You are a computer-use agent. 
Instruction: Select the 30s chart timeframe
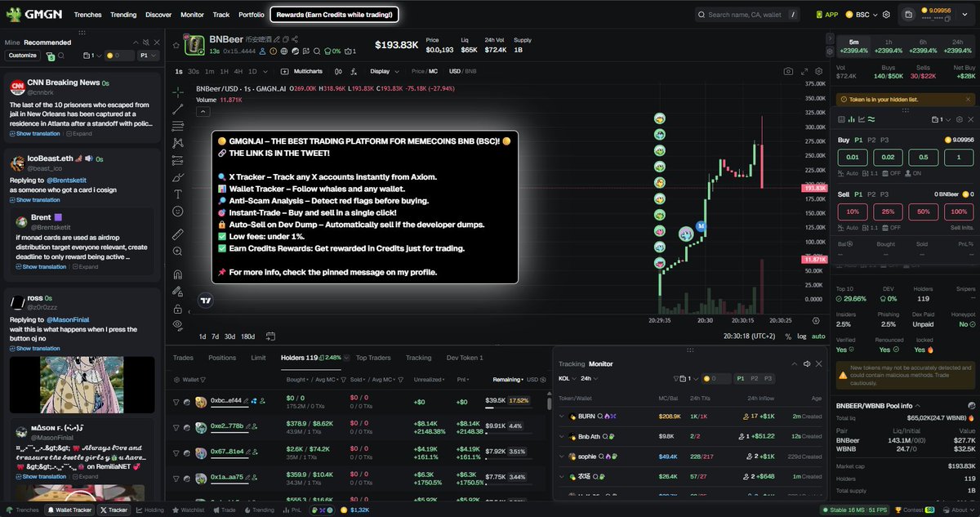194,71
